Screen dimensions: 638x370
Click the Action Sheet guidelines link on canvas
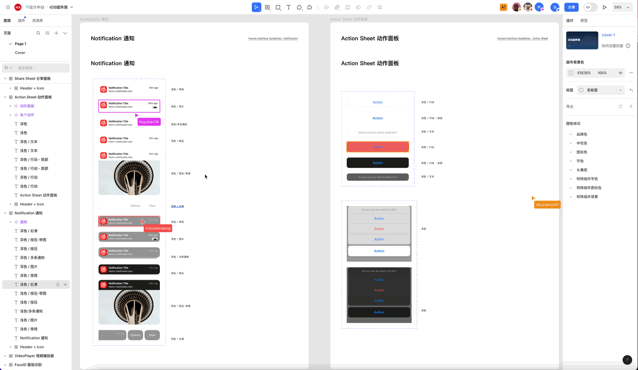point(522,39)
